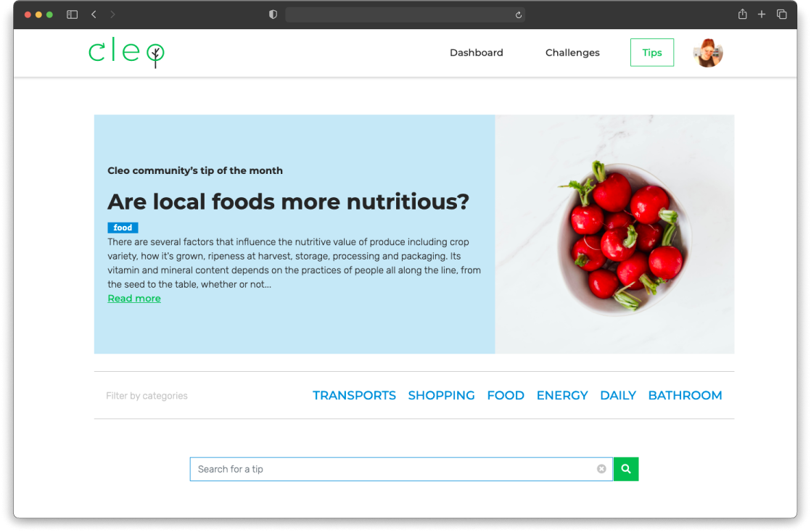Choose the ENERGY category filter

click(562, 396)
